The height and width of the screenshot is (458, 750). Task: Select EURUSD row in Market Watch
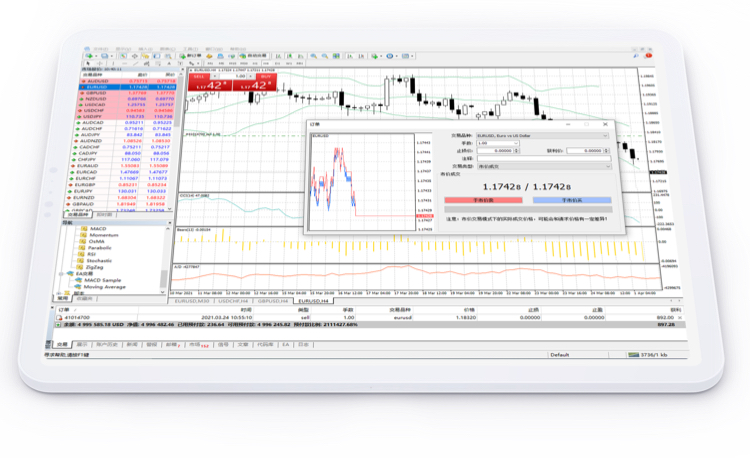(127, 87)
